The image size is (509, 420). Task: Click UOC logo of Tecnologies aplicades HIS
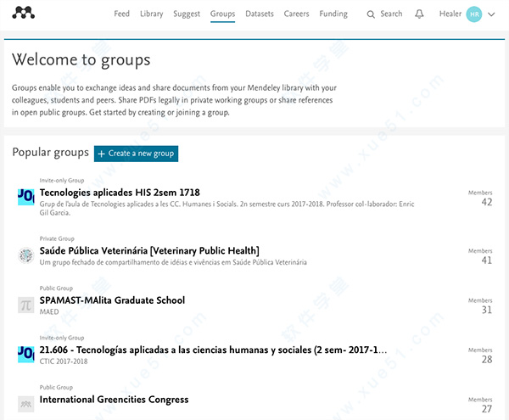26,197
